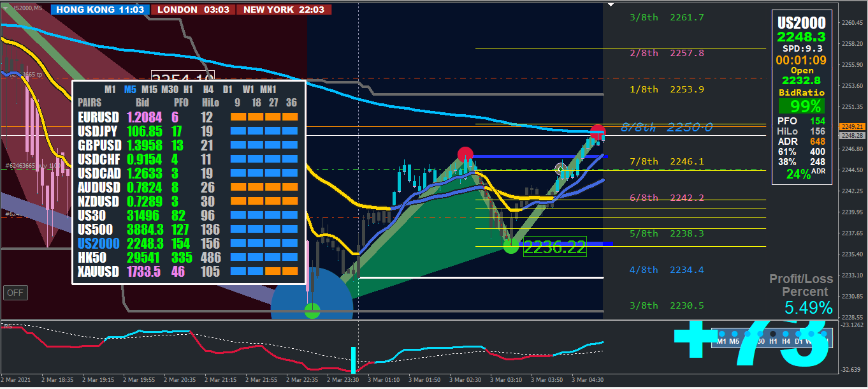This screenshot has height=389, width=868.
Task: Choose M30 timeframe in the pairs dashboard
Action: pos(170,89)
